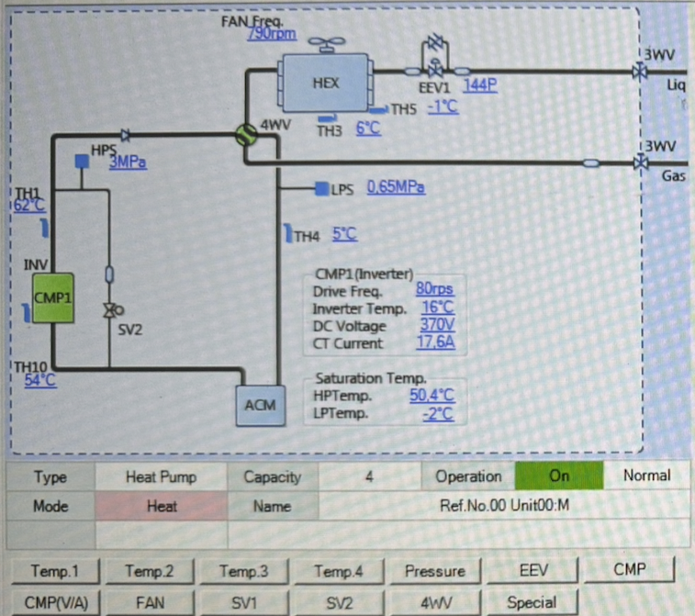The image size is (695, 616).
Task: Click the SV1 button
Action: 244,603
